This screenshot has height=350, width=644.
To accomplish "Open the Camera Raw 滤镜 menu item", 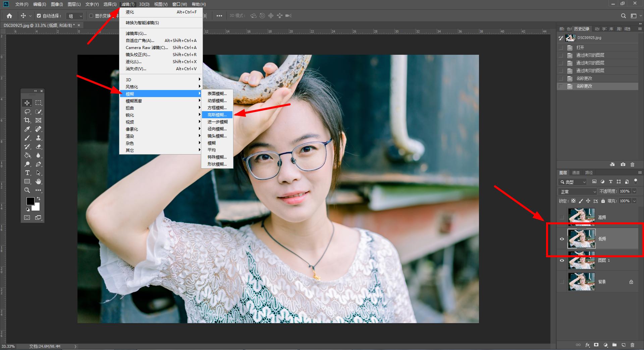I will pyautogui.click(x=161, y=48).
